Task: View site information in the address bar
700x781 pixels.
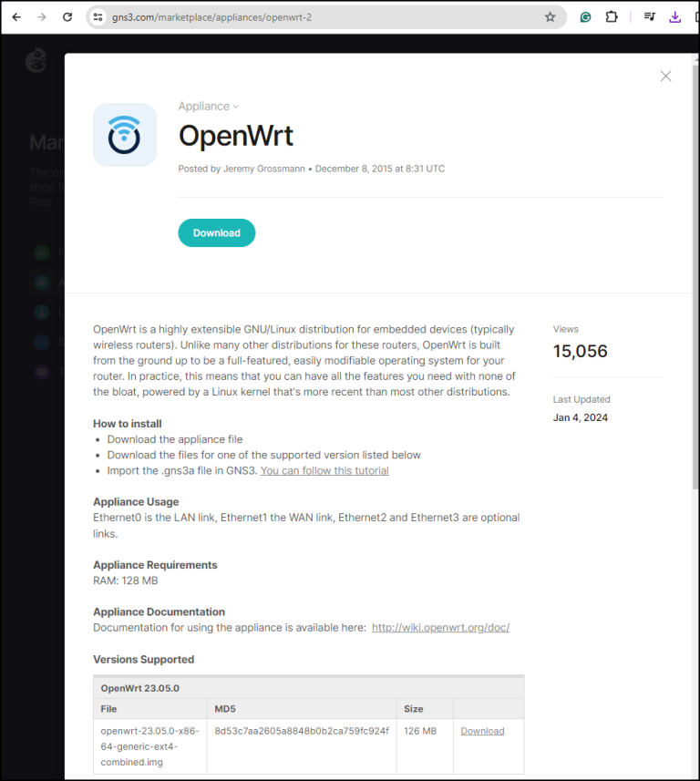Action: pos(98,16)
